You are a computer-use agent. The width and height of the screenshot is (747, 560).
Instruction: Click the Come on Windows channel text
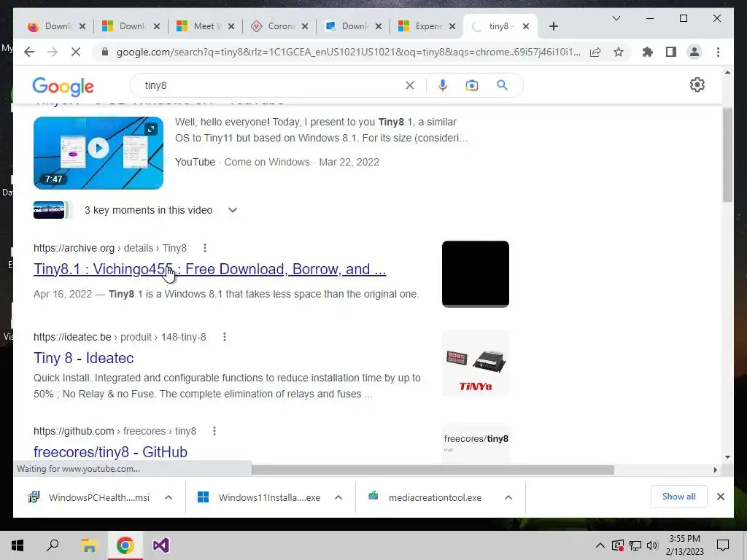point(267,162)
